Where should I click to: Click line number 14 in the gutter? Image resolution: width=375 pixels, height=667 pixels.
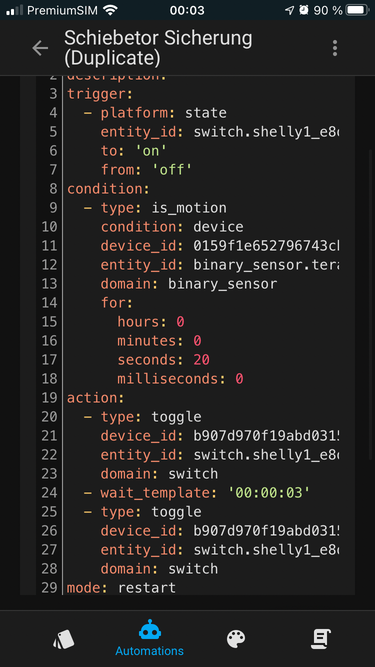click(x=49, y=303)
